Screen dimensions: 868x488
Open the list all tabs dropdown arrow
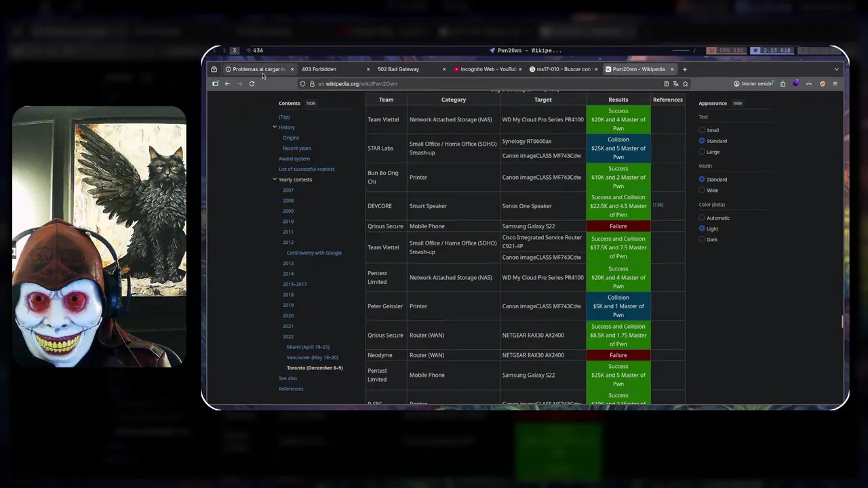(x=836, y=69)
